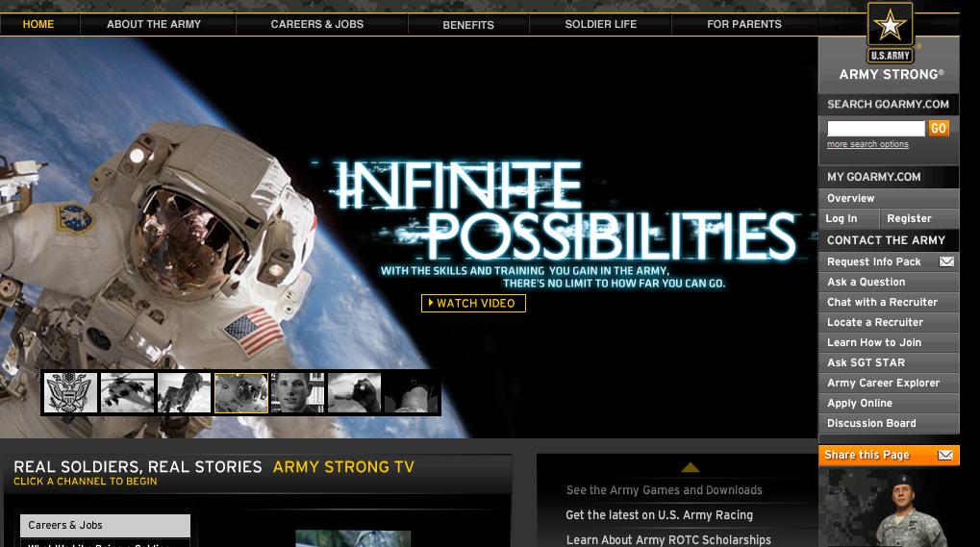Viewport: 980px width, 547px height.
Task: Open See the Army Games and Downloads
Action: pos(664,490)
